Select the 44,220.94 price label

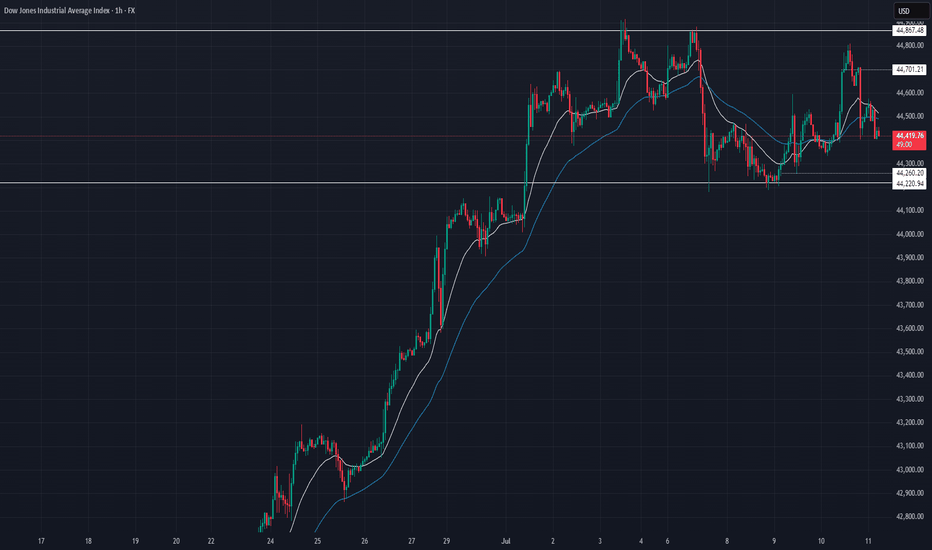(909, 184)
